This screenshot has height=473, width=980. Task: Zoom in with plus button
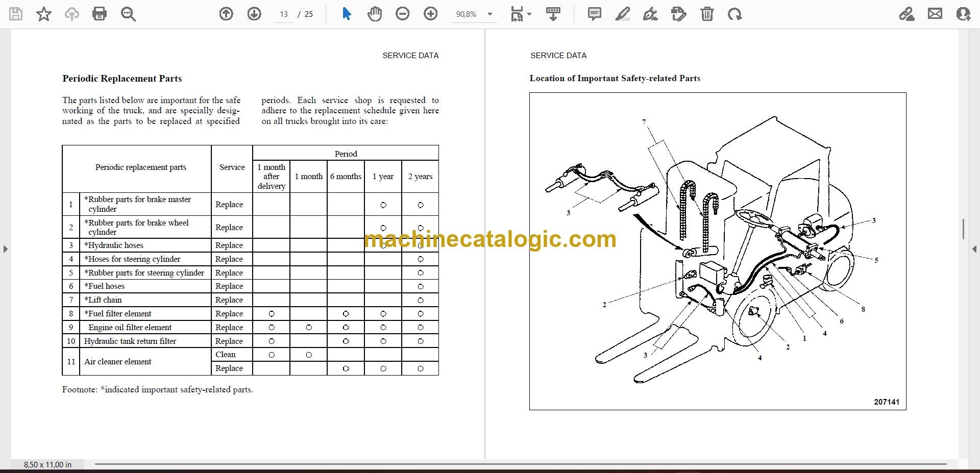[x=431, y=14]
